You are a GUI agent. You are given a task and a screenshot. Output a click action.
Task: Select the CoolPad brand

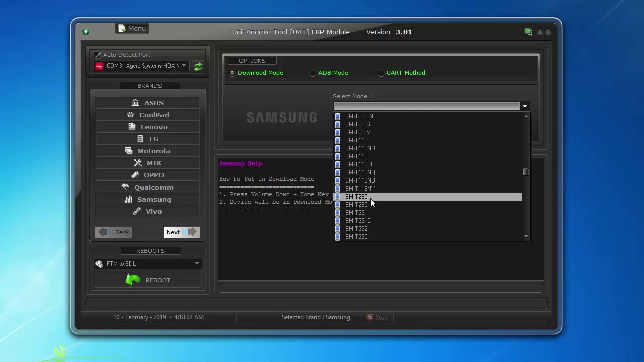tap(147, 115)
